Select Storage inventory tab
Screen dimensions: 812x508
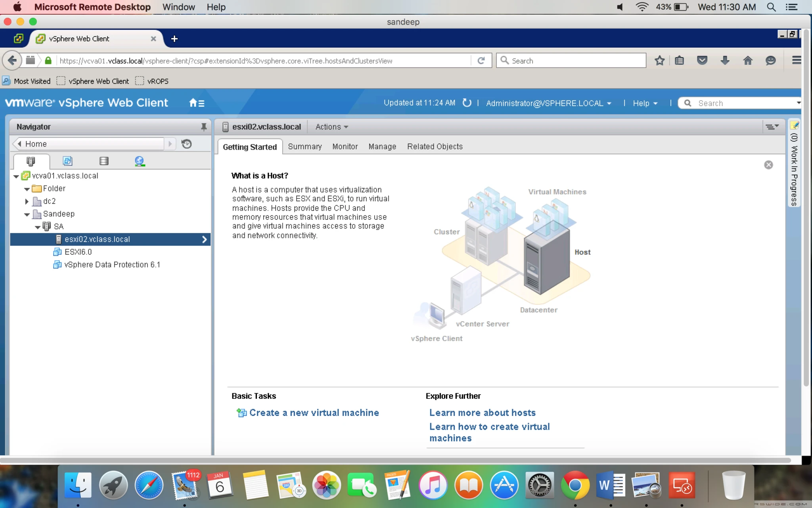coord(104,161)
